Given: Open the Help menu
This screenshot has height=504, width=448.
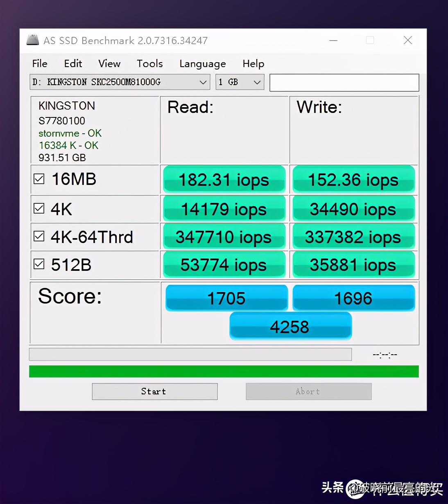Looking at the screenshot, I should pyautogui.click(x=253, y=64).
